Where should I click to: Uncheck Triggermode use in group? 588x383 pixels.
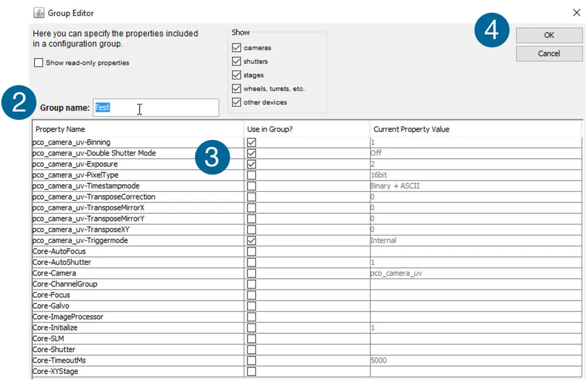pos(252,240)
